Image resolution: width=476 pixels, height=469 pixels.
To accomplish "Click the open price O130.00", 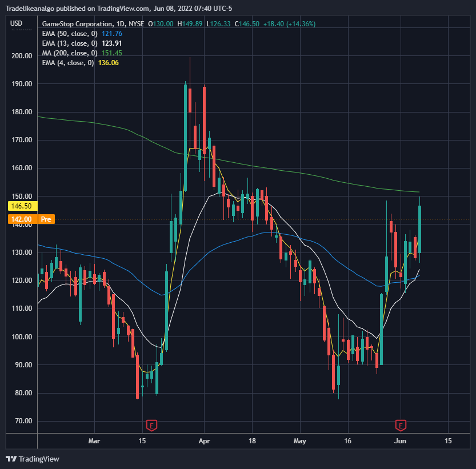I will [x=161, y=24].
